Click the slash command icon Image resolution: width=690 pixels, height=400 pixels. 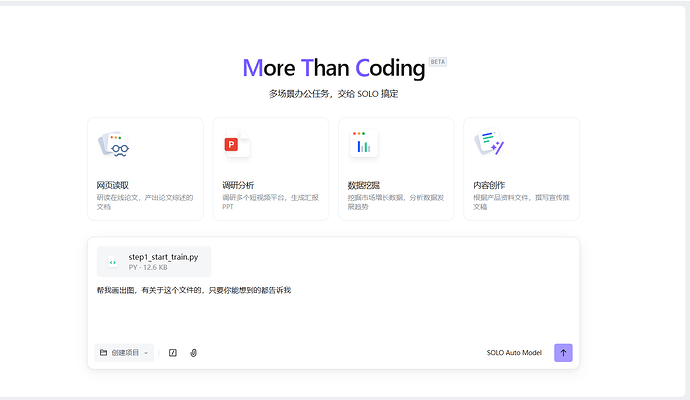(173, 353)
